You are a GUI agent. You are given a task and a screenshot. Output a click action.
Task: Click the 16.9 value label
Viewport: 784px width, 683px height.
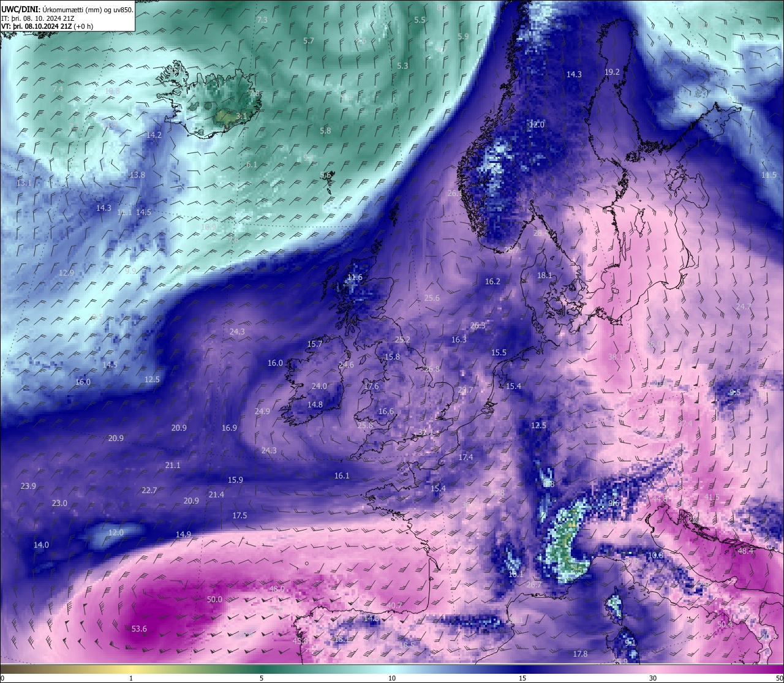coord(229,428)
